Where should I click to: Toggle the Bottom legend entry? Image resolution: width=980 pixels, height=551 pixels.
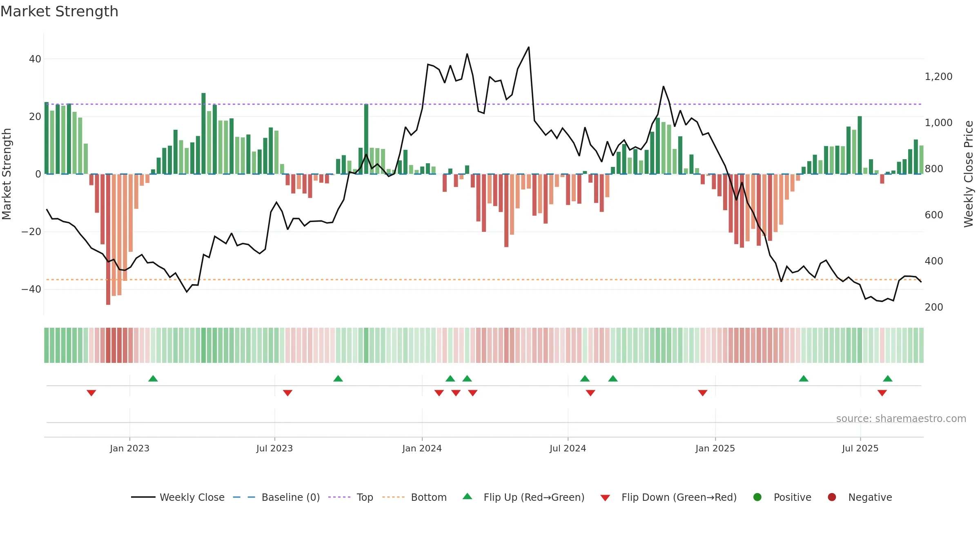pos(414,497)
